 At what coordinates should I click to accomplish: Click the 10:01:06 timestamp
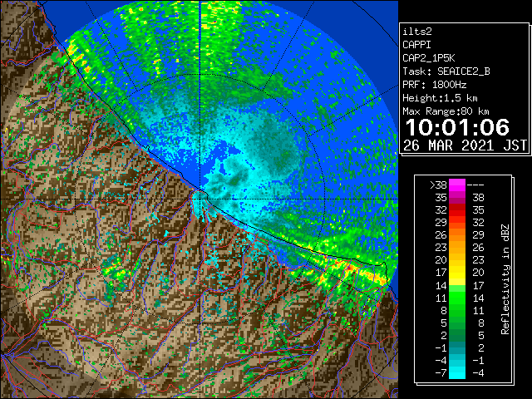(x=457, y=127)
